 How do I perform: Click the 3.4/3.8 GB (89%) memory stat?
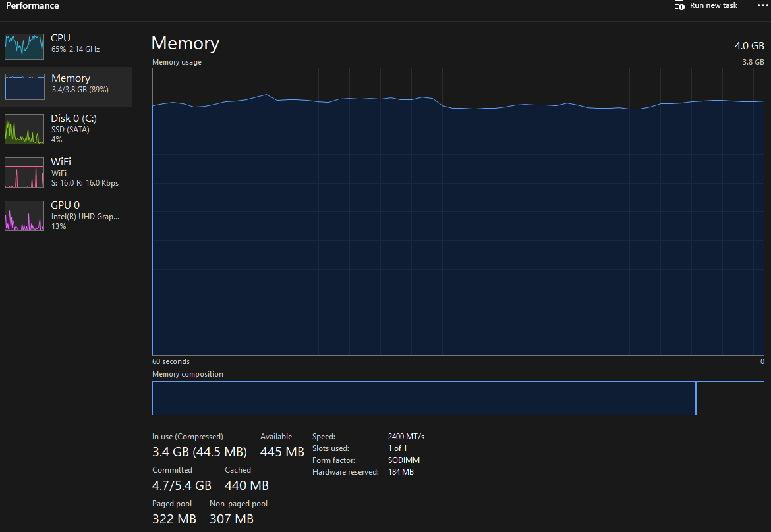[x=80, y=90]
